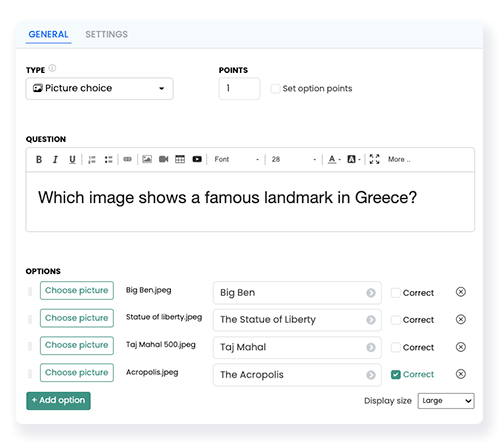This screenshot has width=500, height=445.
Task: Insert a numbered list
Action: pyautogui.click(x=92, y=160)
